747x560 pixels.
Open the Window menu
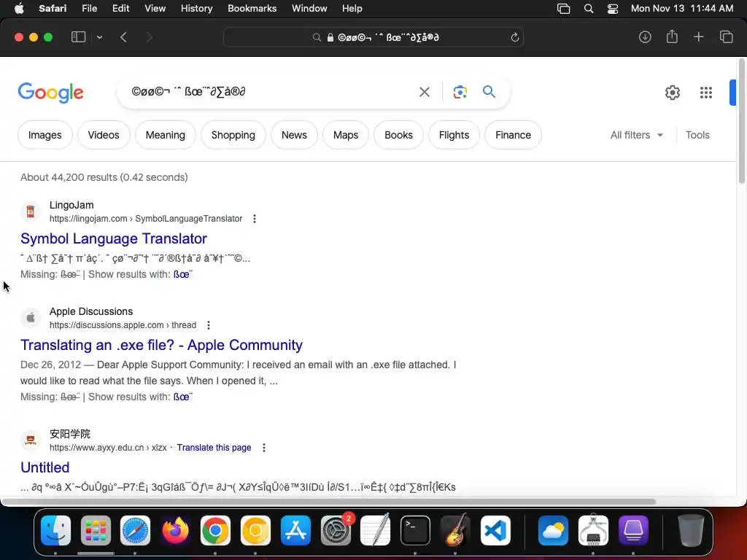pyautogui.click(x=309, y=8)
